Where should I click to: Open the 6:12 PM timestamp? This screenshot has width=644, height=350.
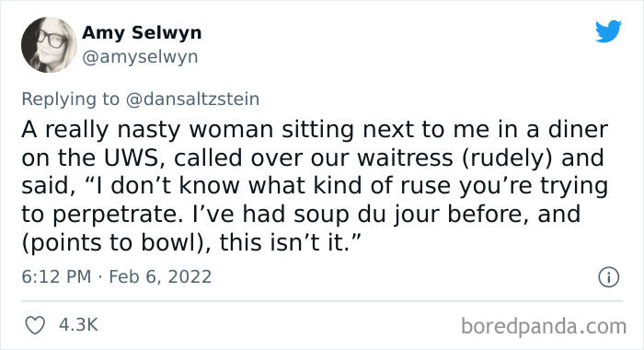pyautogui.click(x=56, y=276)
